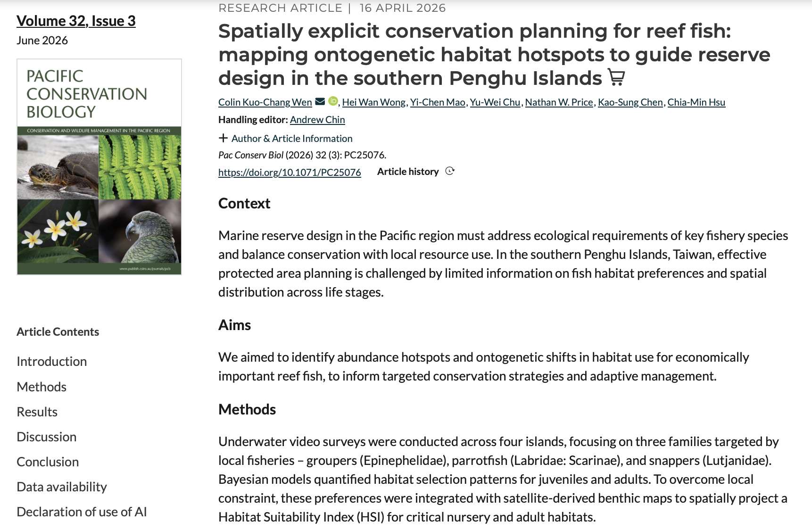
Task: Jump to the Discussion section
Action: [47, 437]
